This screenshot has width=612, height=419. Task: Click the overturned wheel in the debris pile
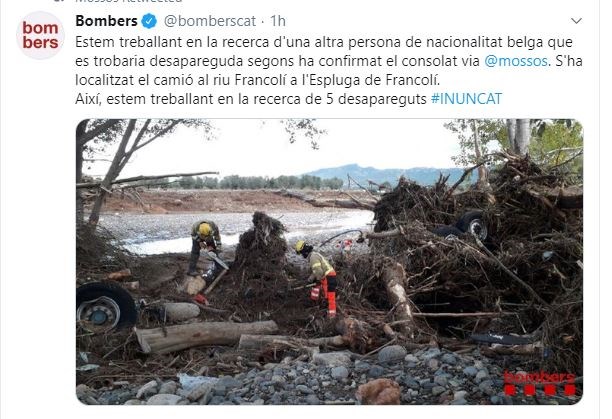[473, 225]
